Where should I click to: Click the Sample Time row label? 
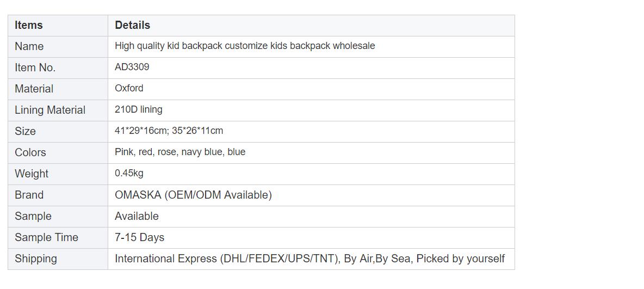pyautogui.click(x=46, y=238)
